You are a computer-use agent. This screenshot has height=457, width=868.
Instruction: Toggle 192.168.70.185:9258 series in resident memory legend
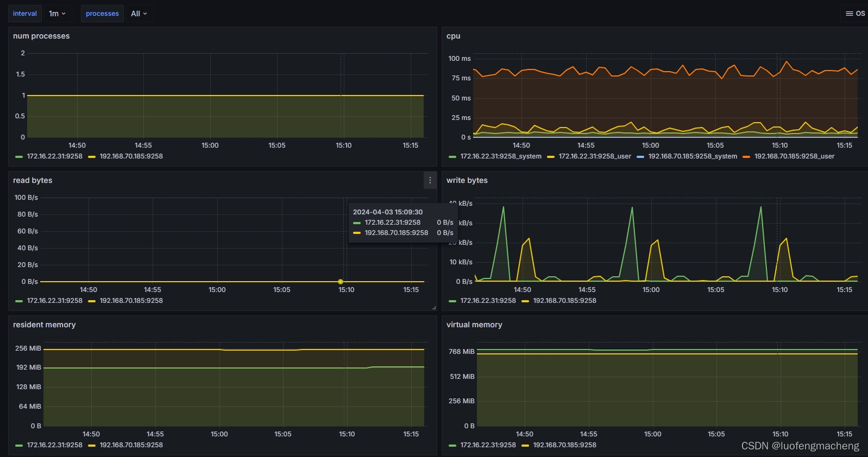pyautogui.click(x=131, y=445)
